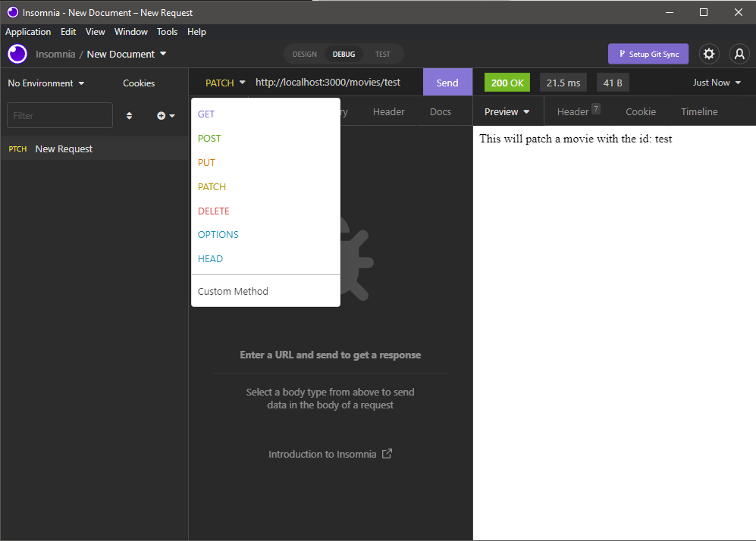
Task: Open the Window menu
Action: (x=130, y=32)
